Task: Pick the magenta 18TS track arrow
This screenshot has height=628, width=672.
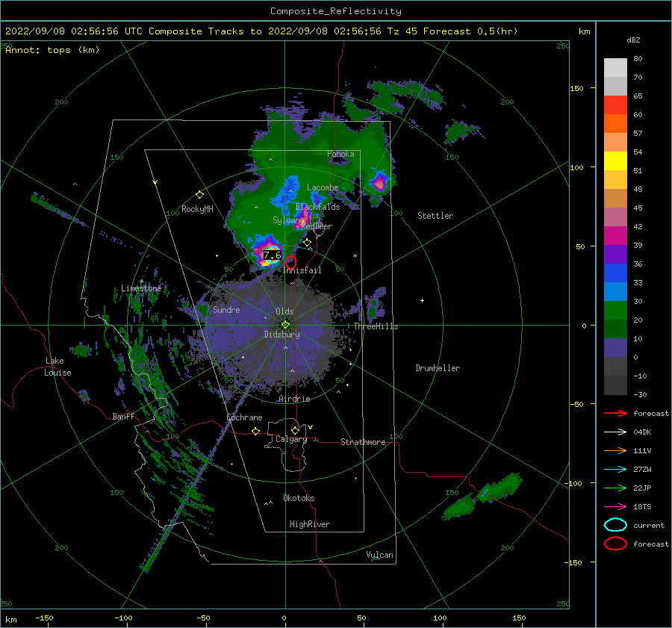Action: coord(615,507)
